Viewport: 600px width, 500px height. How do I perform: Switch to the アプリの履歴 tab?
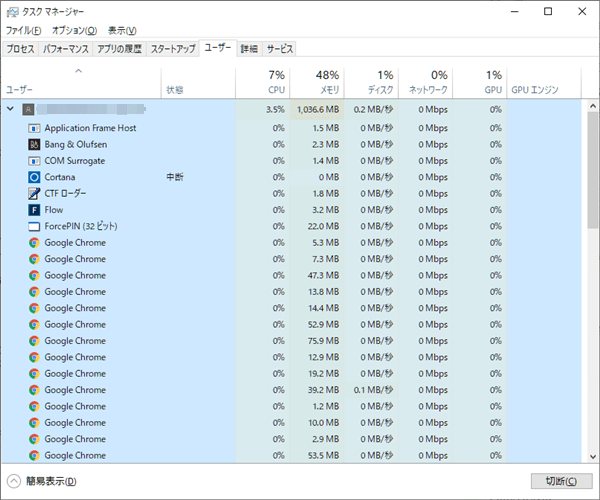pos(119,49)
